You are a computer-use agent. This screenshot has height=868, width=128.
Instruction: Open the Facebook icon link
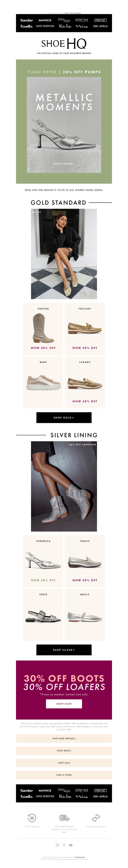tap(64, 845)
